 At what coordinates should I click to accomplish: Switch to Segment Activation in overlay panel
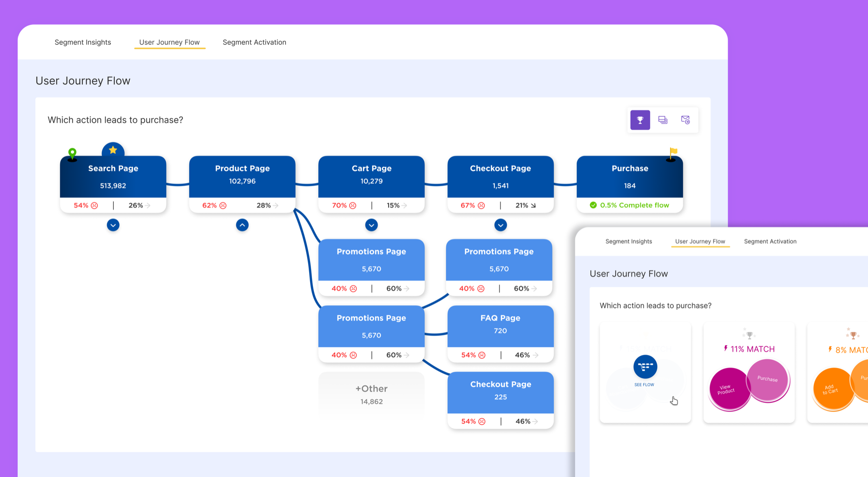pyautogui.click(x=770, y=242)
